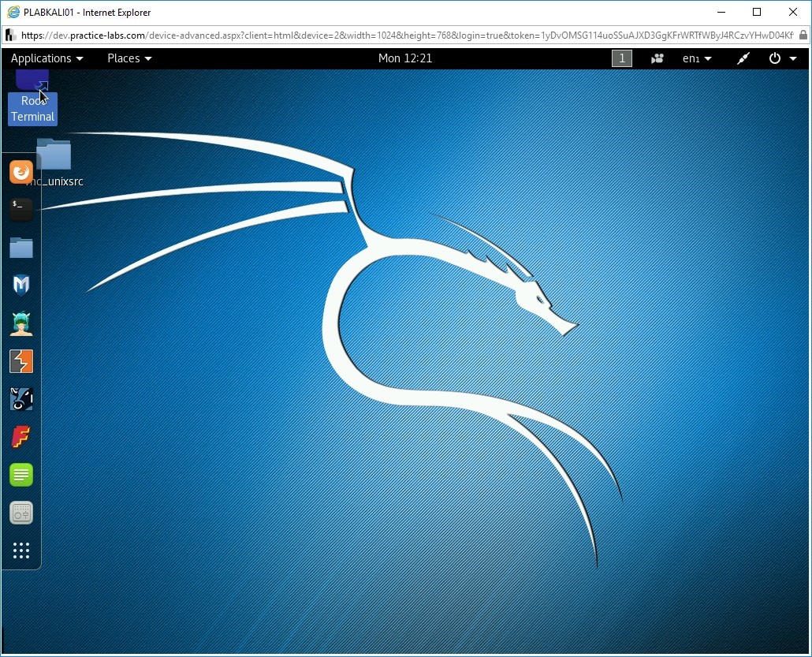The width and height of the screenshot is (812, 657).
Task: Open the power system menu
Action: [x=782, y=58]
